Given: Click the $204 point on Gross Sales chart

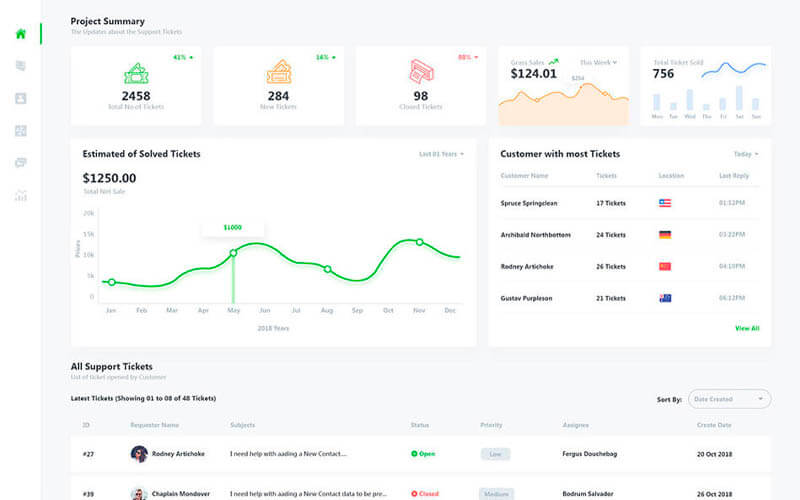Looking at the screenshot, I should (x=581, y=87).
